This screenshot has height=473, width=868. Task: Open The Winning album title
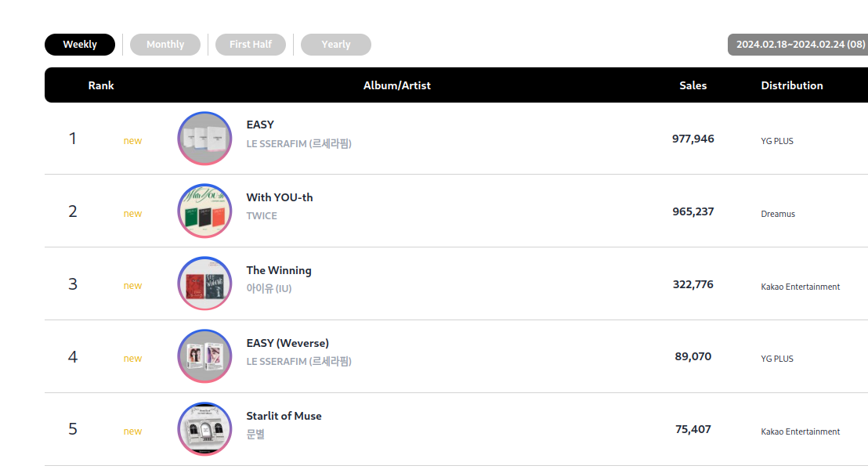click(x=279, y=270)
